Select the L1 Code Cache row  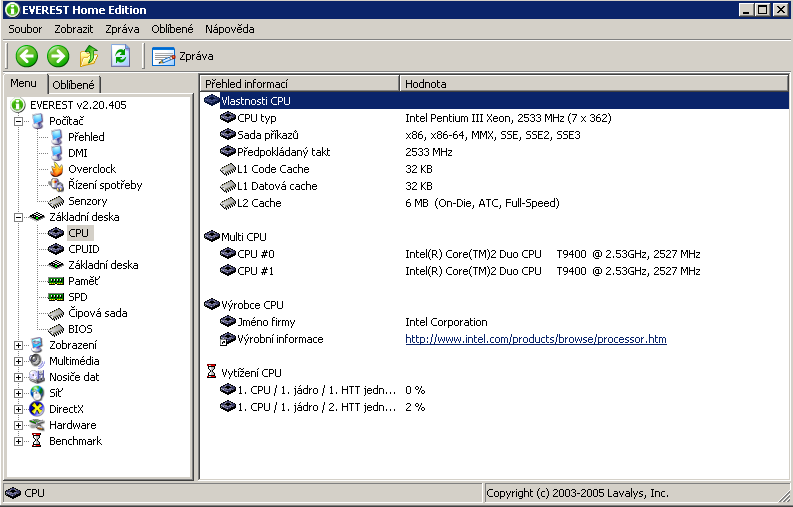point(495,169)
